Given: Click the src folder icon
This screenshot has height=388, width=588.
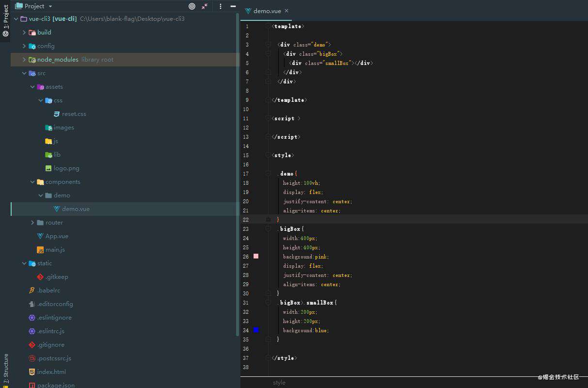Looking at the screenshot, I should click(x=32, y=73).
